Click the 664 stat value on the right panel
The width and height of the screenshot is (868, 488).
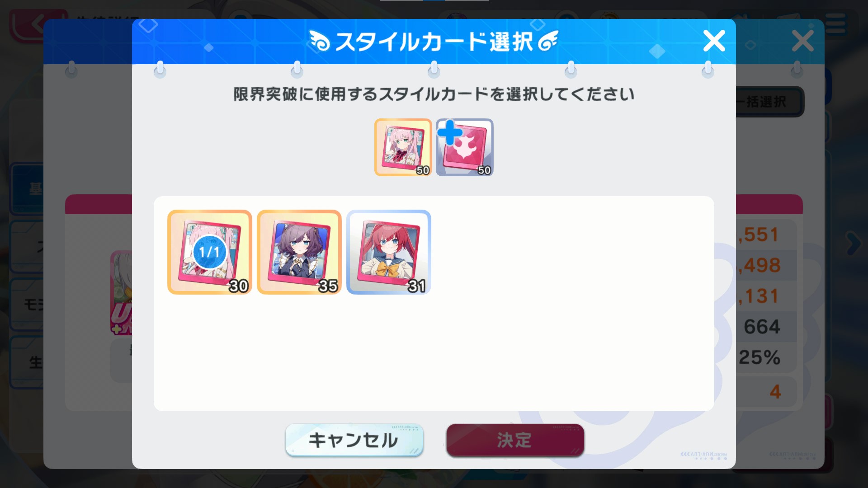762,327
